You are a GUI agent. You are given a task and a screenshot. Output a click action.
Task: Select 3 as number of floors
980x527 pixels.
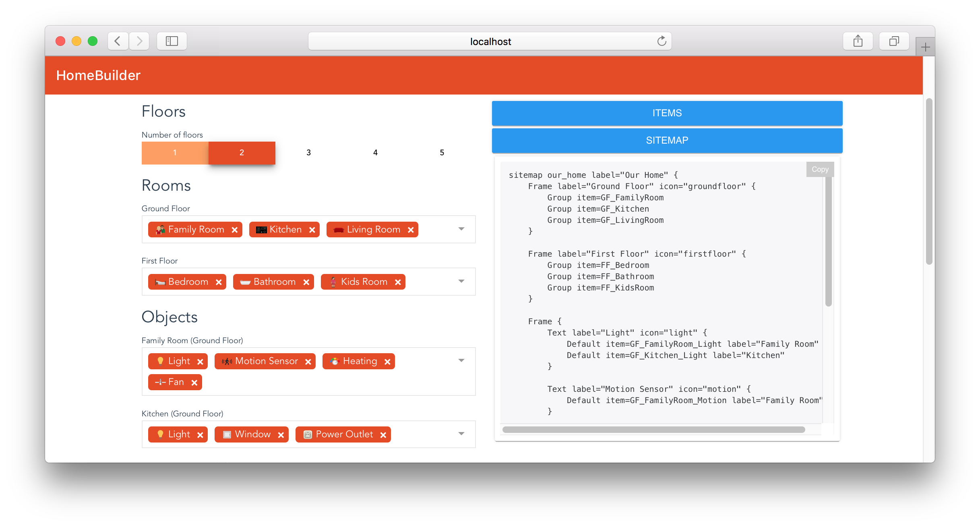click(x=308, y=153)
